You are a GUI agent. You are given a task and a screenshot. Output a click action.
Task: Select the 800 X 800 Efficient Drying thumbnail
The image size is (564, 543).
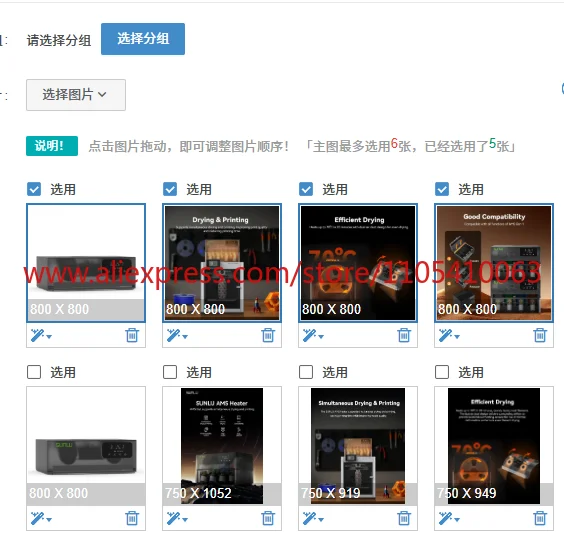coord(358,263)
